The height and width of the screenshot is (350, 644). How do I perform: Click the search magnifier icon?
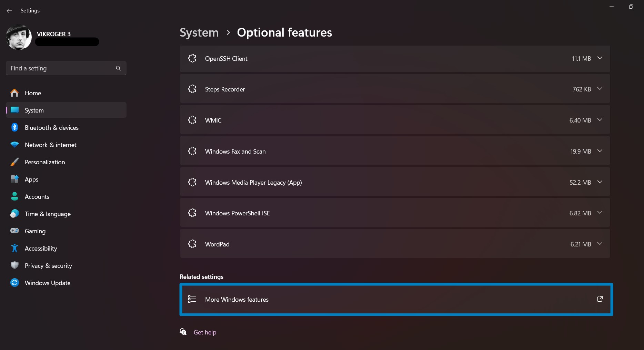pos(118,68)
